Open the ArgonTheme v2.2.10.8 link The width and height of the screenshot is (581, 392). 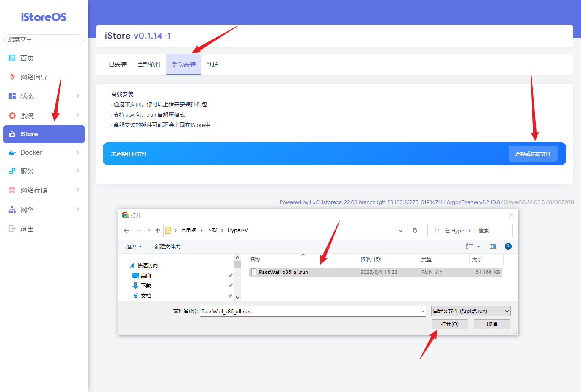tap(473, 202)
